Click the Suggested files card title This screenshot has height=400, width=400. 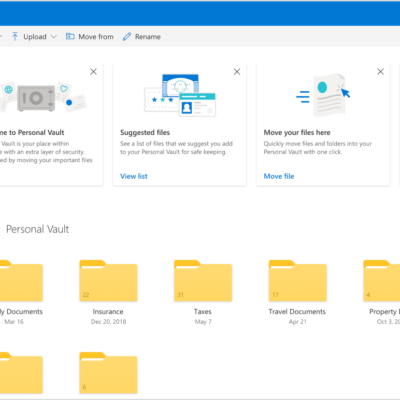point(145,133)
